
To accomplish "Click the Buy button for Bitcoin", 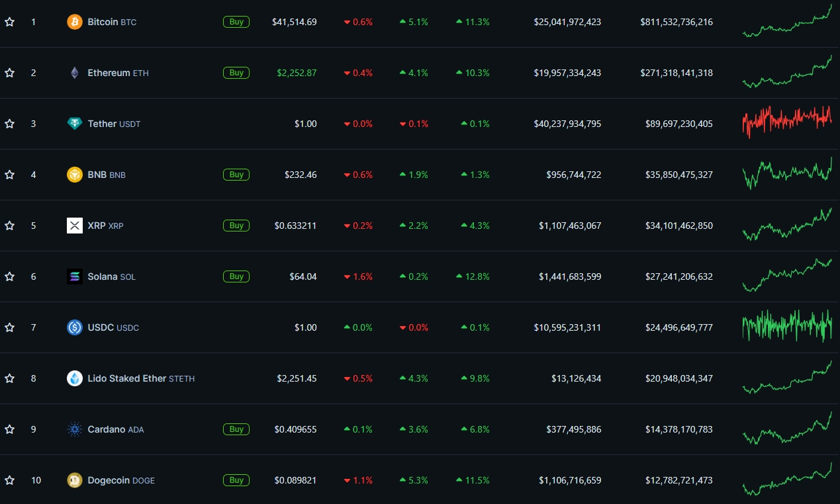I will pos(236,22).
